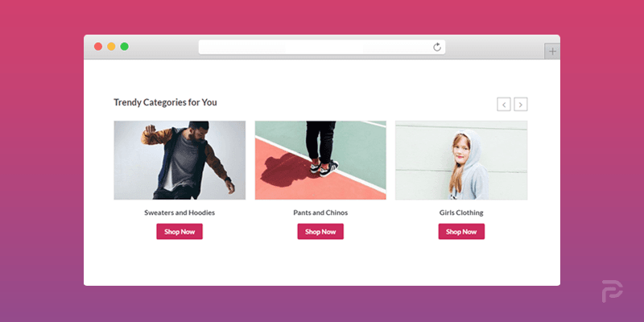Advance carousel with right arrow button
Viewport: 644px width, 322px height.
[x=521, y=105]
